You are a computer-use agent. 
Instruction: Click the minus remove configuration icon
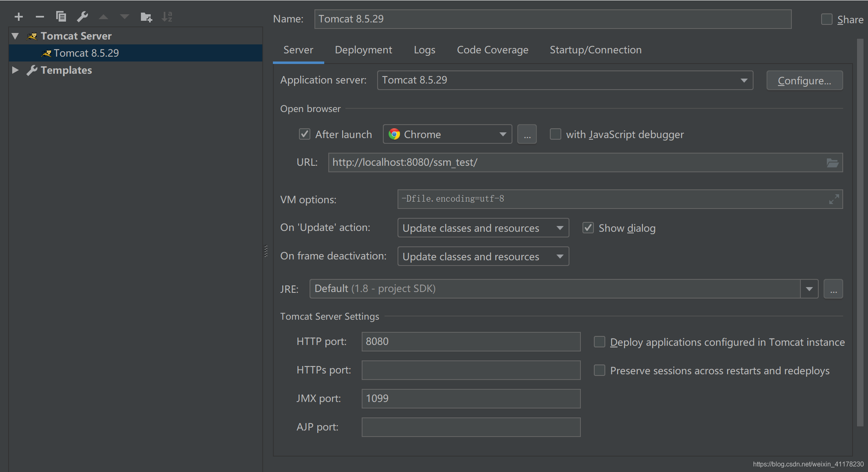(40, 17)
